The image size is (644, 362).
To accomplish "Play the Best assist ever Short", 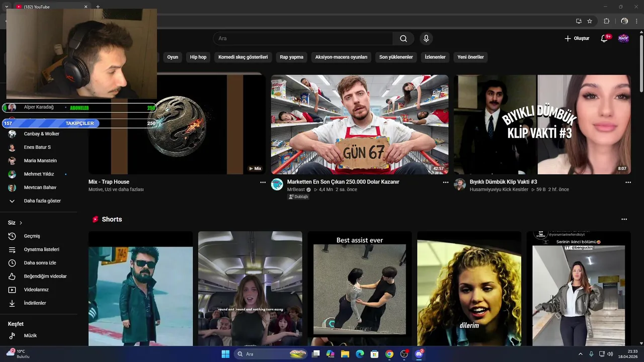I will pos(360,289).
